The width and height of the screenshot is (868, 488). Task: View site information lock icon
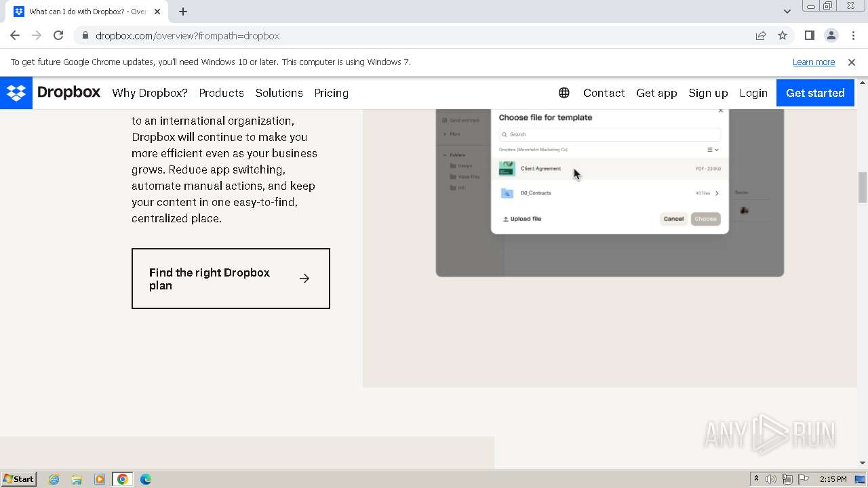click(85, 35)
